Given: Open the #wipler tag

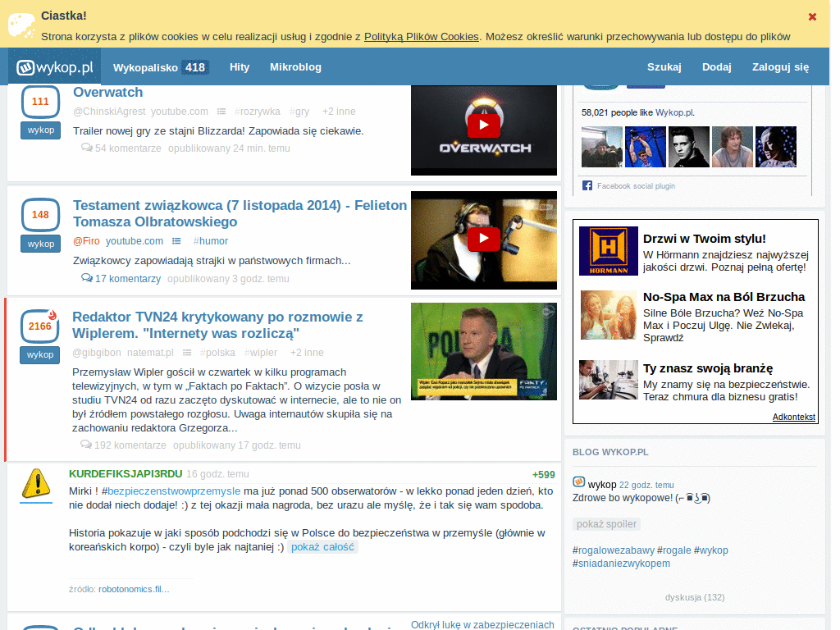Looking at the screenshot, I should (261, 353).
